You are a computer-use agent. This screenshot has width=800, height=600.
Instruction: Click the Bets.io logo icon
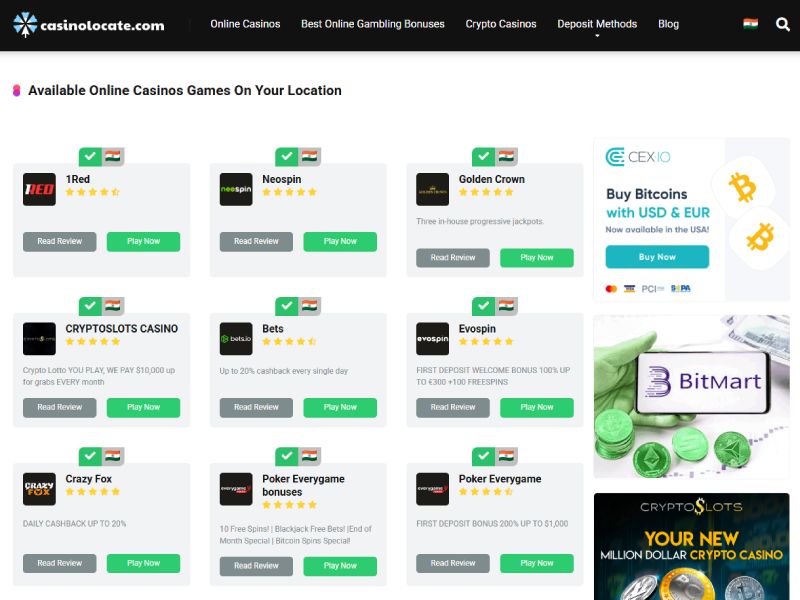click(x=236, y=339)
